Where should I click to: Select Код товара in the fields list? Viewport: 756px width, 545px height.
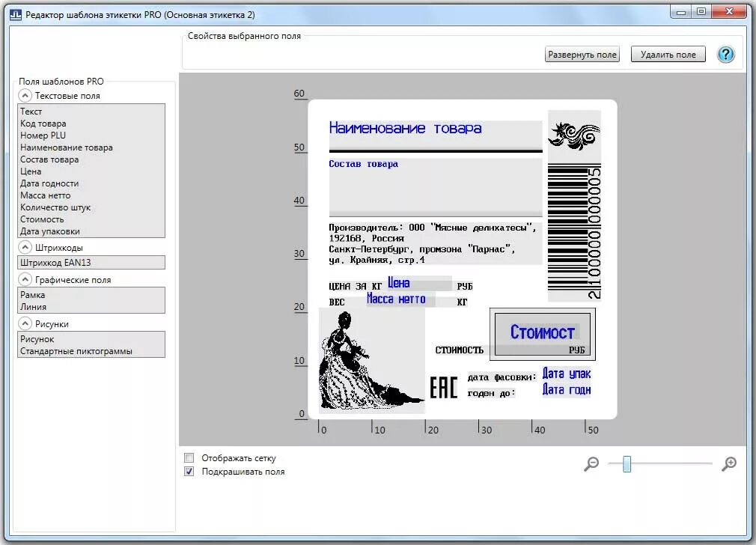click(91, 124)
